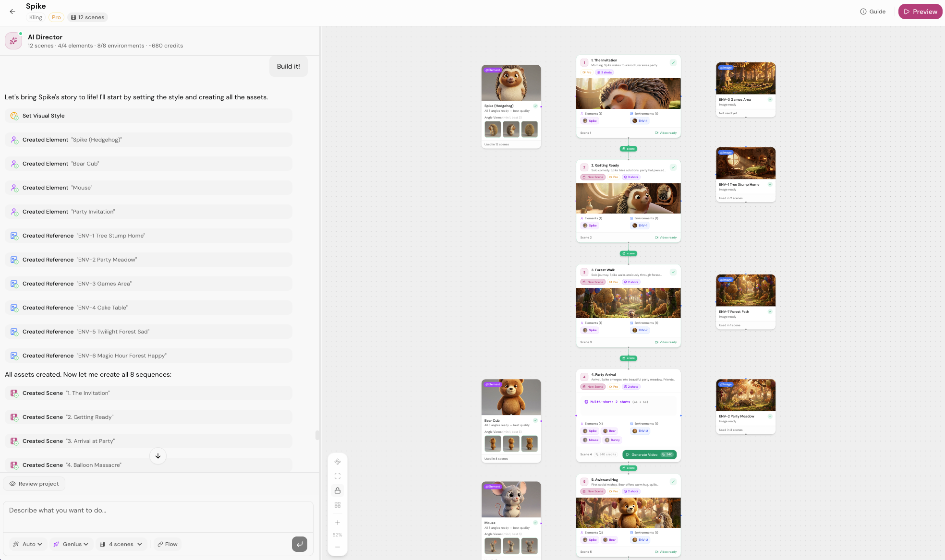Click the back arrow icon
The image size is (945, 560).
pos(12,12)
